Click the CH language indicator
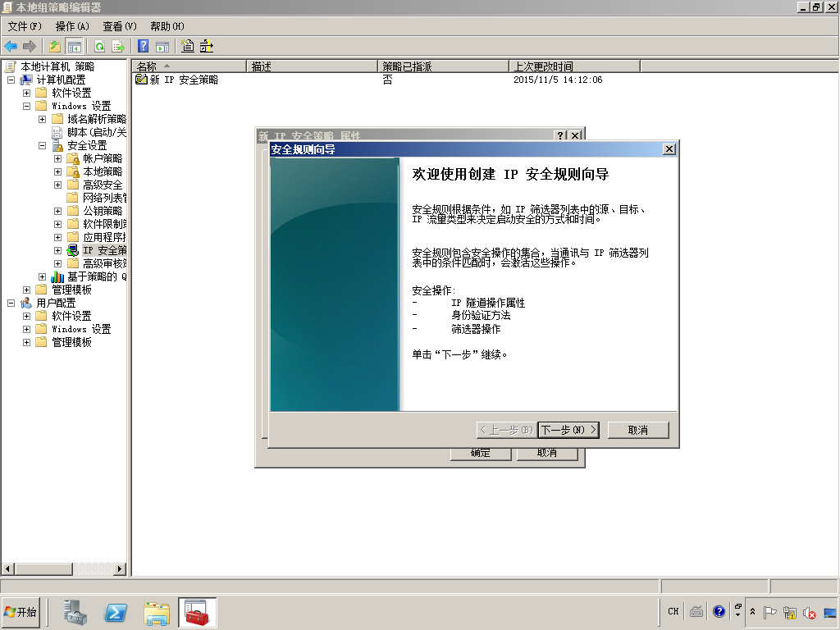This screenshot has height=630, width=840. point(673,611)
